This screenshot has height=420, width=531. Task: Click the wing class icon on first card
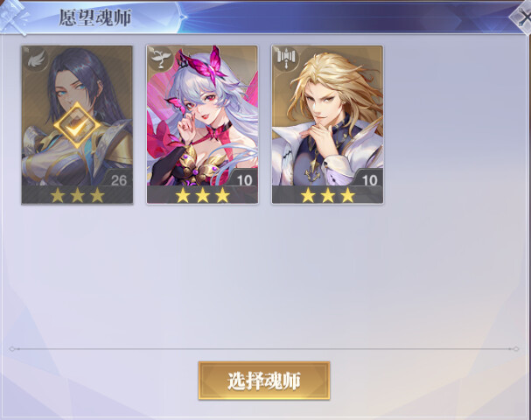click(36, 60)
